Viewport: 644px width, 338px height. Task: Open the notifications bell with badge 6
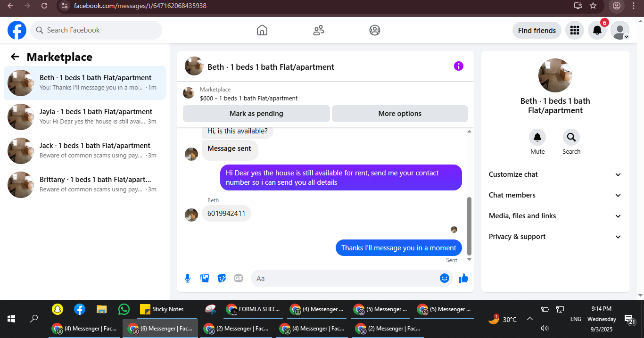(597, 30)
